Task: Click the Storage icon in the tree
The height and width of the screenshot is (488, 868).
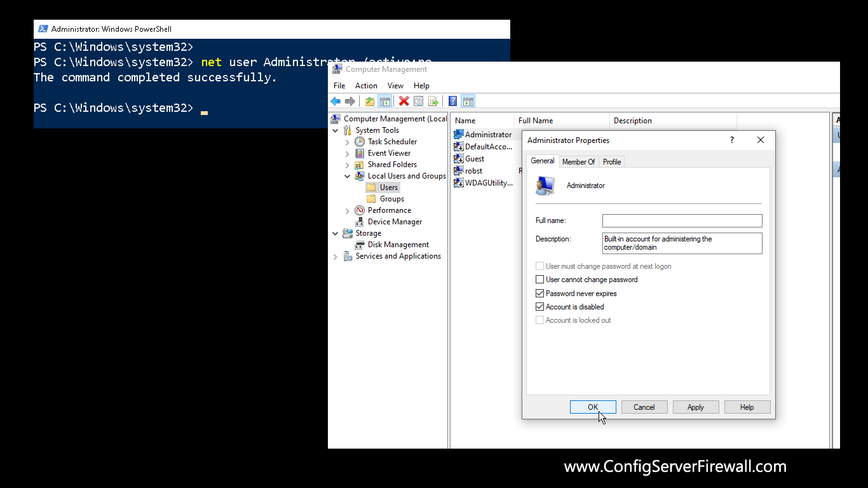Action: (348, 233)
